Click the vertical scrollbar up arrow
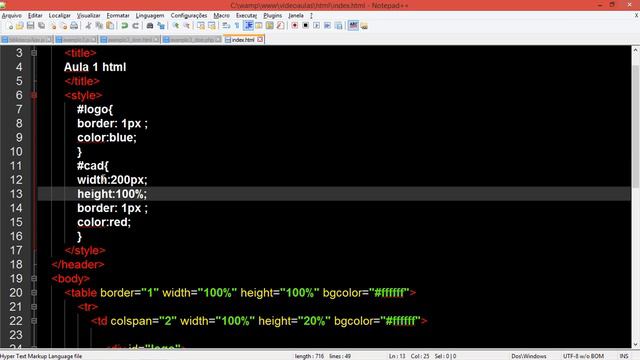 tap(635, 50)
